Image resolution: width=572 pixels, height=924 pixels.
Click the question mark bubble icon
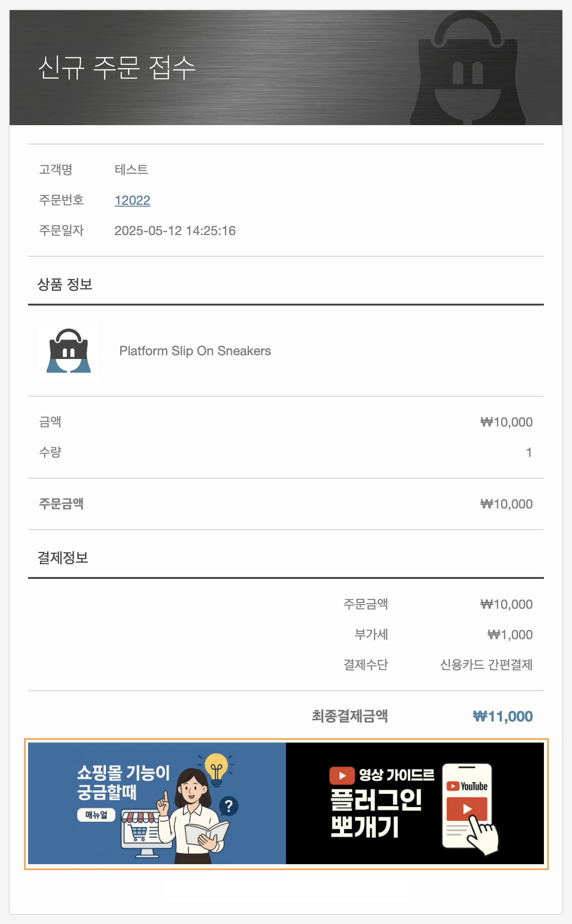tap(228, 806)
